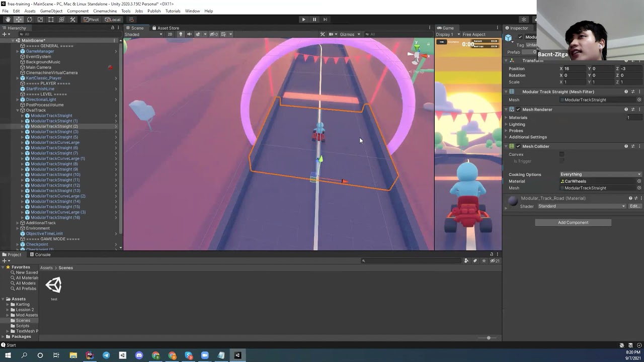The image size is (644, 362).
Task: Click the Pause button
Action: 314,20
